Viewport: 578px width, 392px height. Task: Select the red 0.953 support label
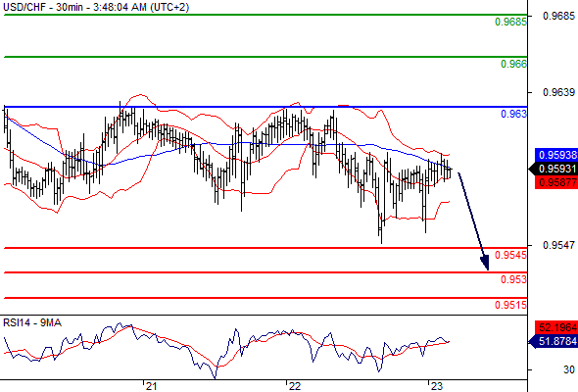(x=513, y=279)
